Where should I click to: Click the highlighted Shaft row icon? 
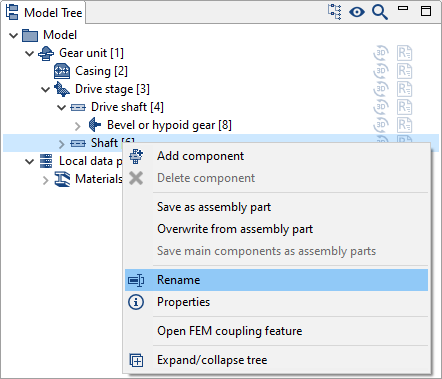pos(78,143)
